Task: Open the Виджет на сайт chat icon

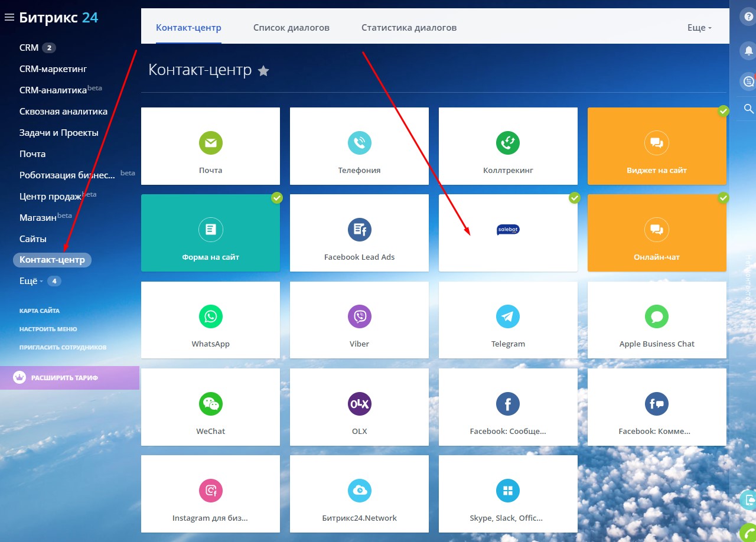Action: coord(657,142)
